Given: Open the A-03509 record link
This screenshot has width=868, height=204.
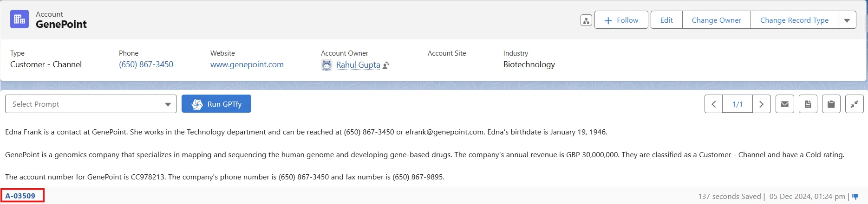Looking at the screenshot, I should [20, 196].
